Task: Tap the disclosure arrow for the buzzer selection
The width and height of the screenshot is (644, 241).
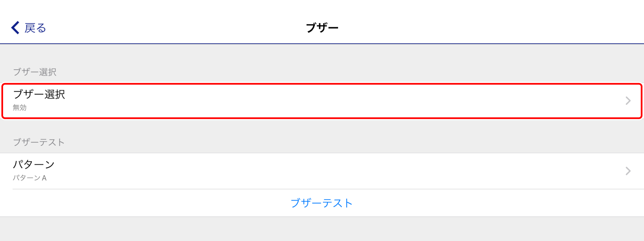Action: pos(629,101)
